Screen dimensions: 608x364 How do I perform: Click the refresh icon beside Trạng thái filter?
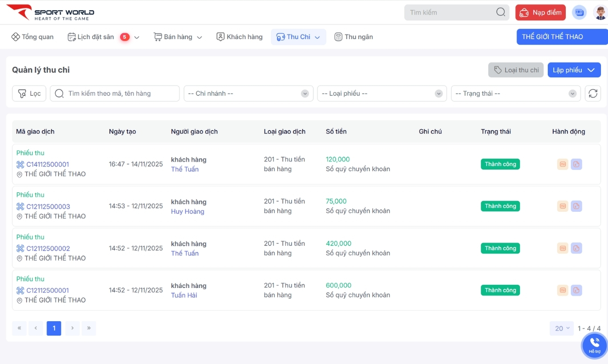point(592,93)
